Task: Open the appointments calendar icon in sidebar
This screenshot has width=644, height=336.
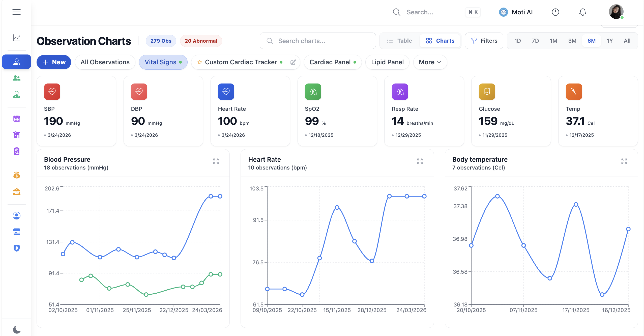Action: [16, 118]
